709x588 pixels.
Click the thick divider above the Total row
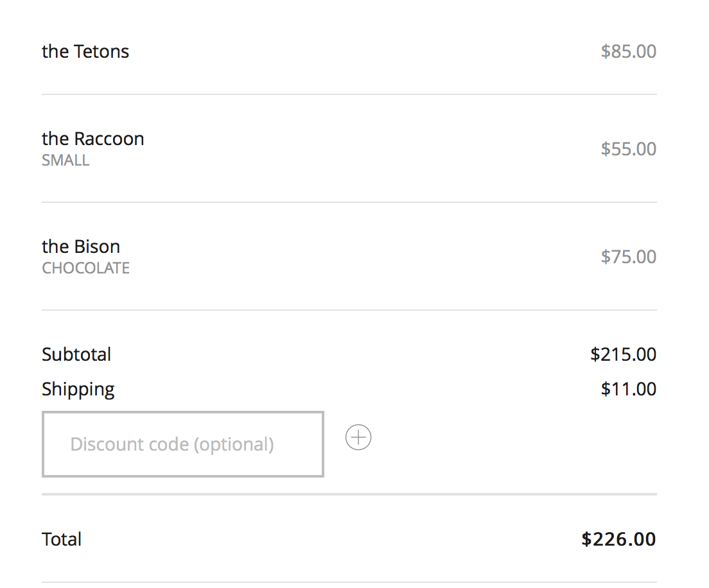(x=349, y=494)
